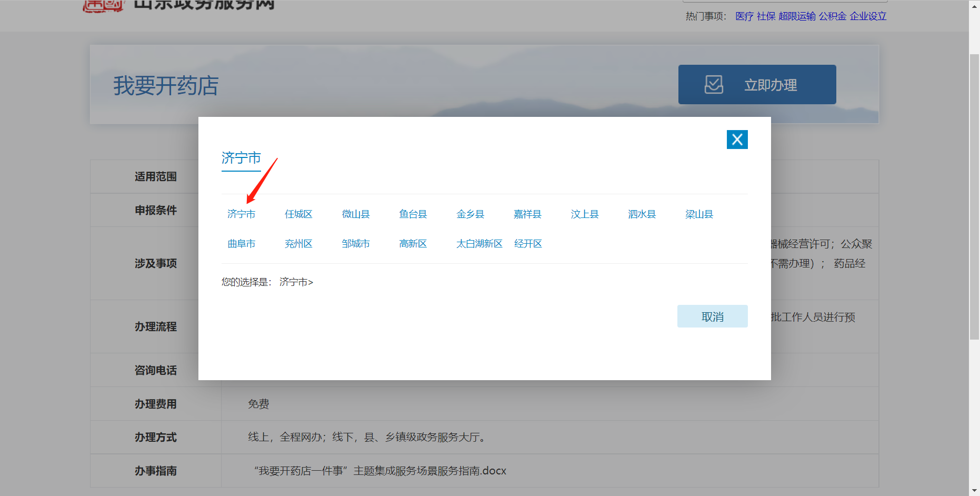Select 微山县 county

[x=356, y=214]
